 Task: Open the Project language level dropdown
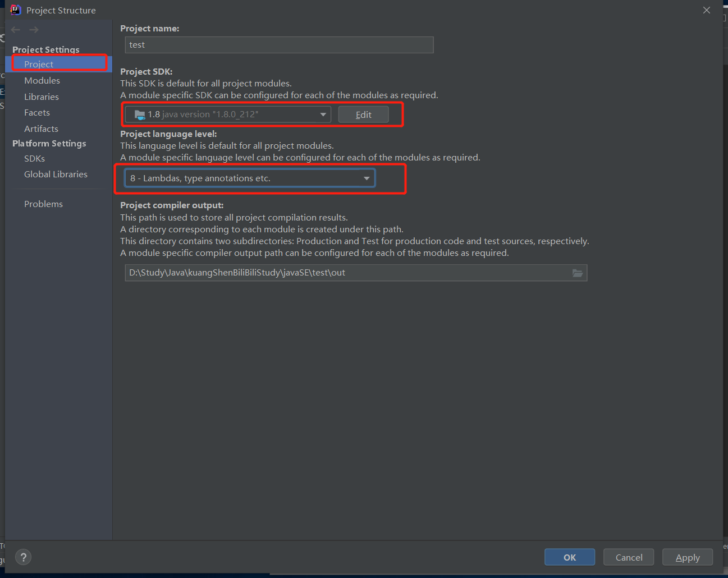[250, 178]
